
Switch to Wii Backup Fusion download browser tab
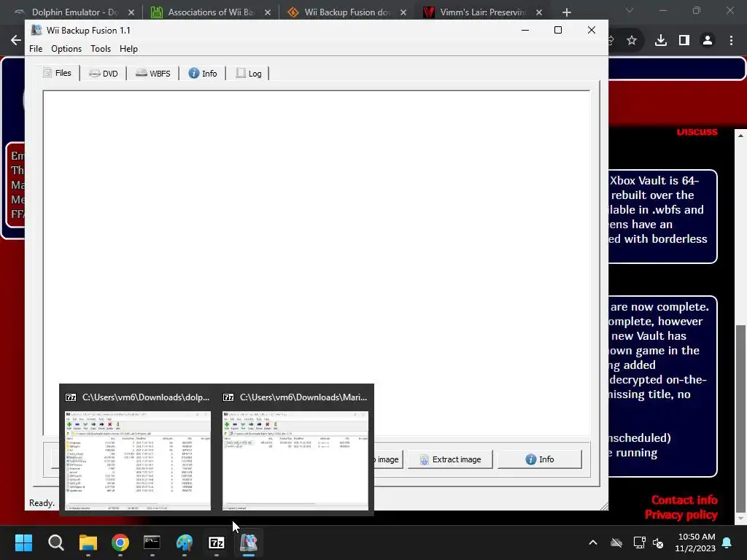(347, 12)
